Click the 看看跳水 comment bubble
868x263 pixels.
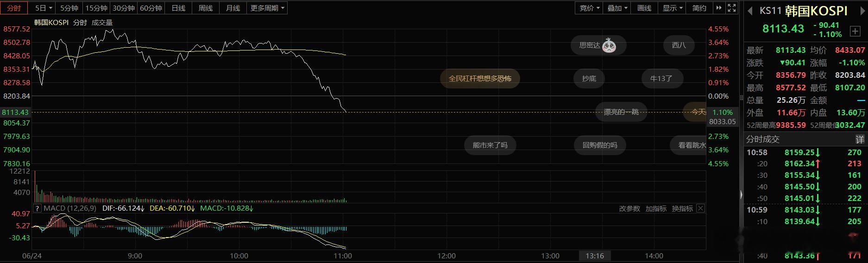689,145
